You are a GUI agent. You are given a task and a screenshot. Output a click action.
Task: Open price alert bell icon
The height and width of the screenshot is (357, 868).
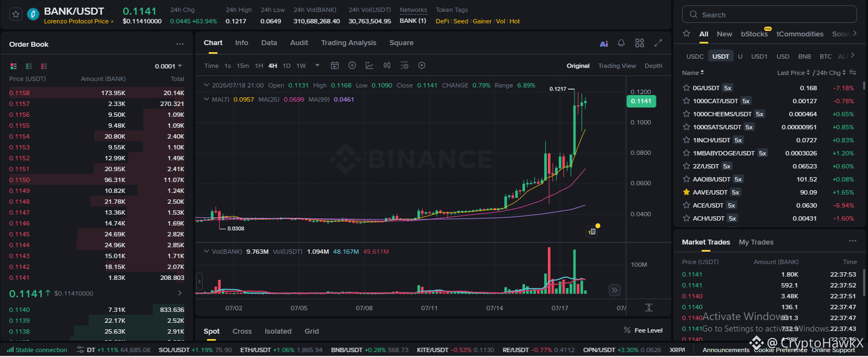621,43
